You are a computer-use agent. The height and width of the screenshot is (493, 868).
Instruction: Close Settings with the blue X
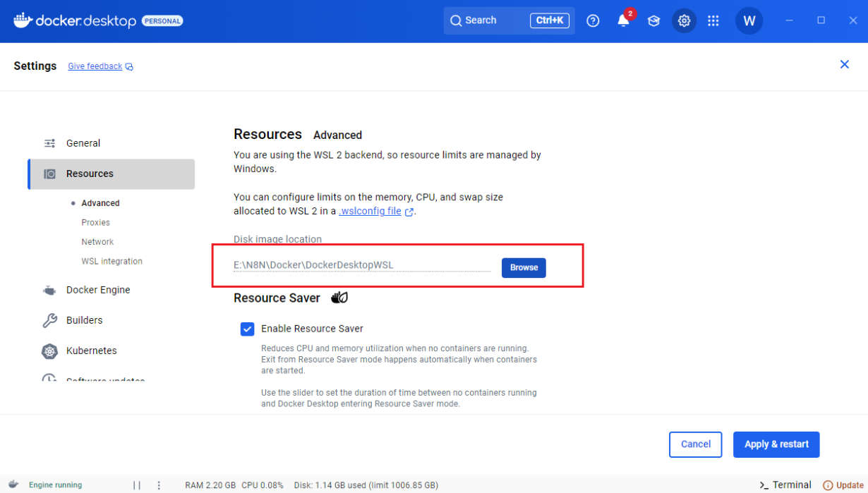point(844,65)
